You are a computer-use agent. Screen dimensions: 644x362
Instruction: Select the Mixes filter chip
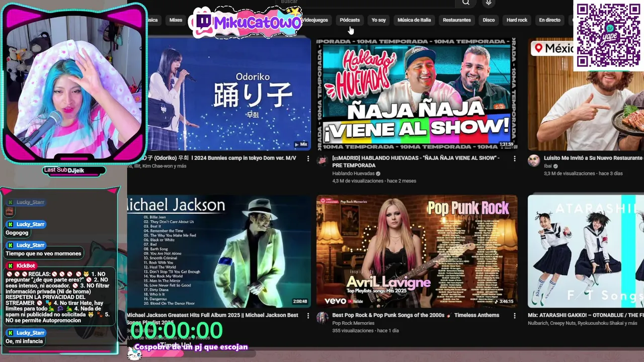pos(176,20)
